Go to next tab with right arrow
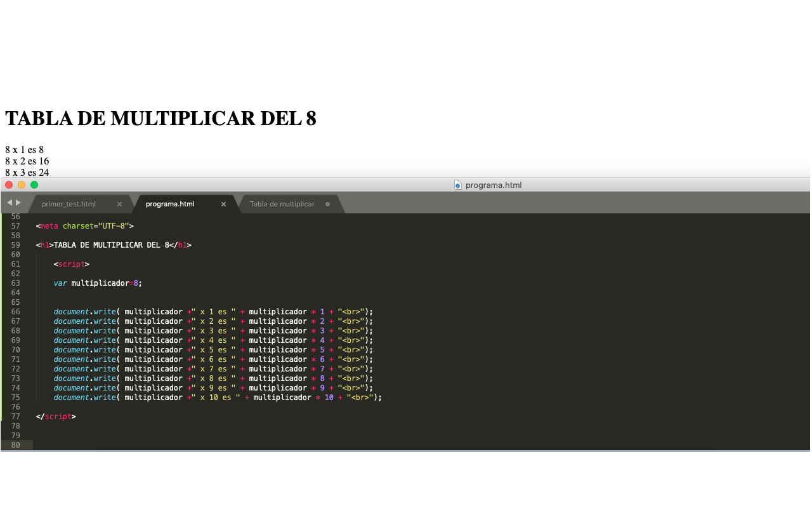Viewport: 812px width, 508px height. click(18, 203)
